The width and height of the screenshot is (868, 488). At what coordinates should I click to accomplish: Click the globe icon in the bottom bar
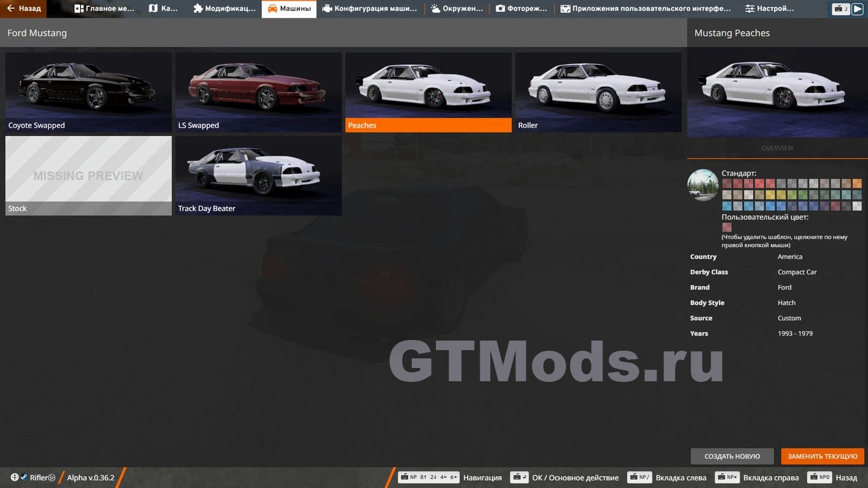click(x=15, y=477)
